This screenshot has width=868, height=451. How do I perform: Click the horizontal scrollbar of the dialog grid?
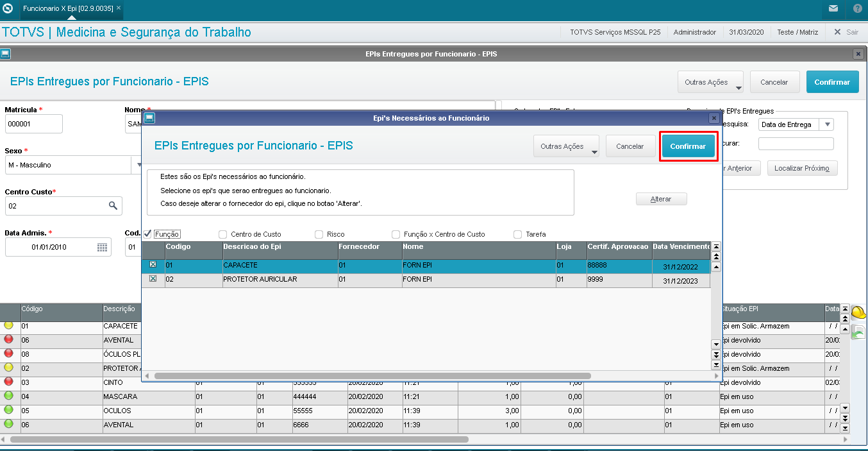pyautogui.click(x=372, y=376)
